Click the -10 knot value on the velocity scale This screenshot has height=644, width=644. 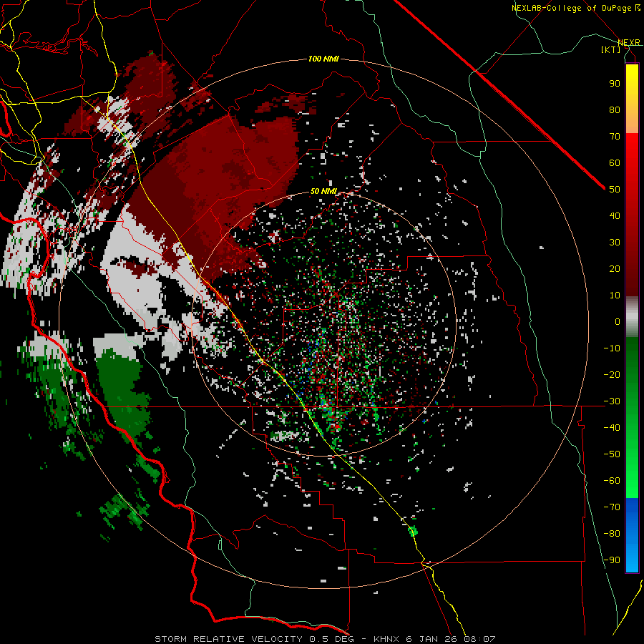click(x=612, y=348)
